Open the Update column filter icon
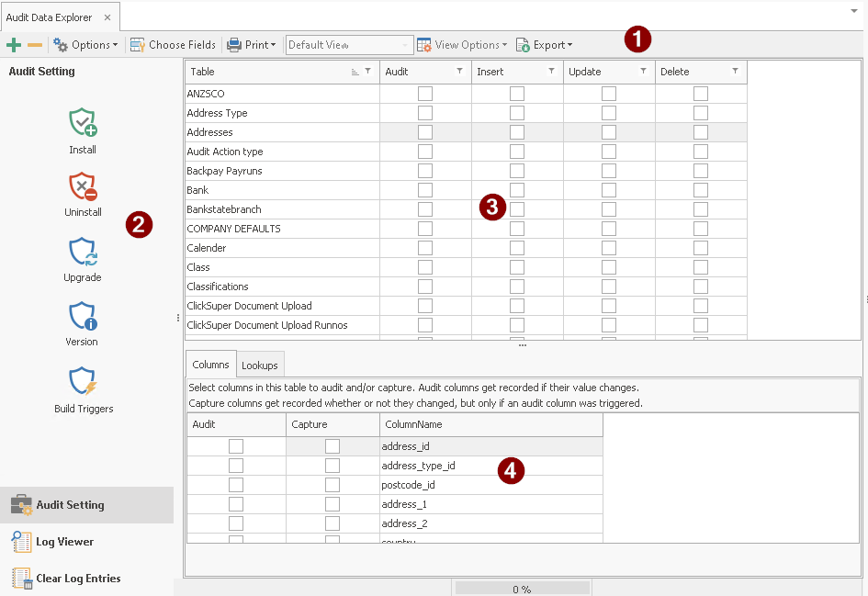 click(x=643, y=71)
